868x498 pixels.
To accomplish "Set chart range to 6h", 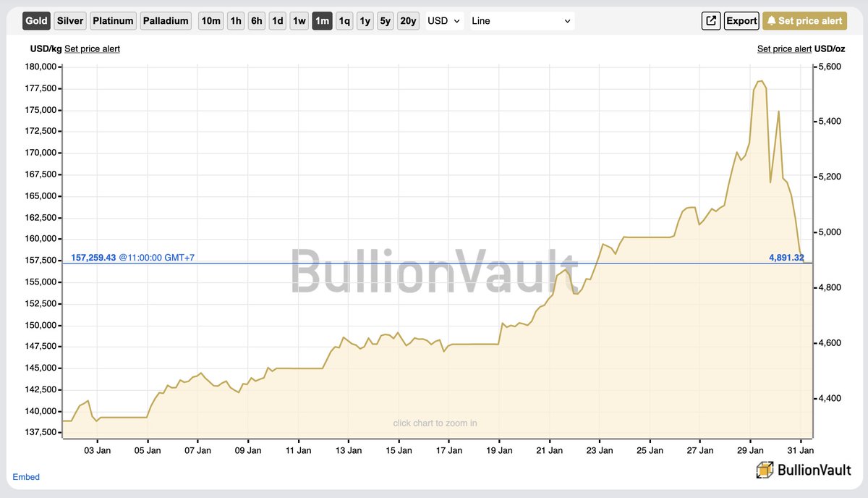I will click(x=257, y=21).
